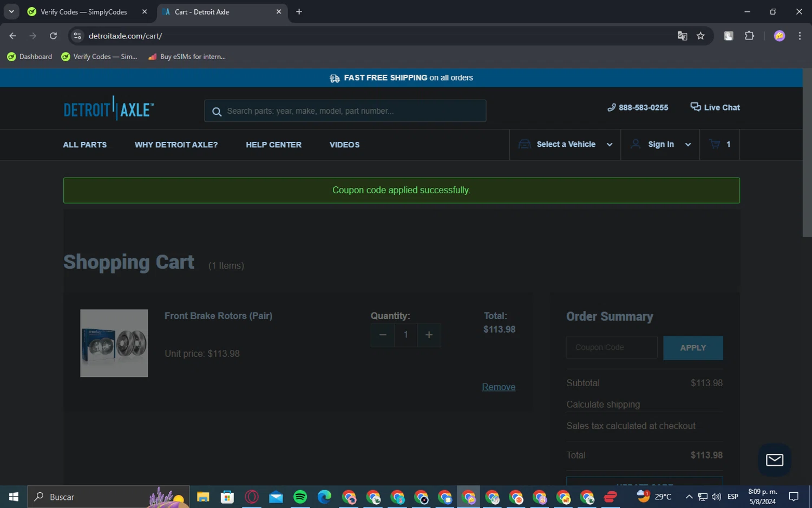Go back to the previous page
This screenshot has width=812, height=508.
click(x=13, y=36)
